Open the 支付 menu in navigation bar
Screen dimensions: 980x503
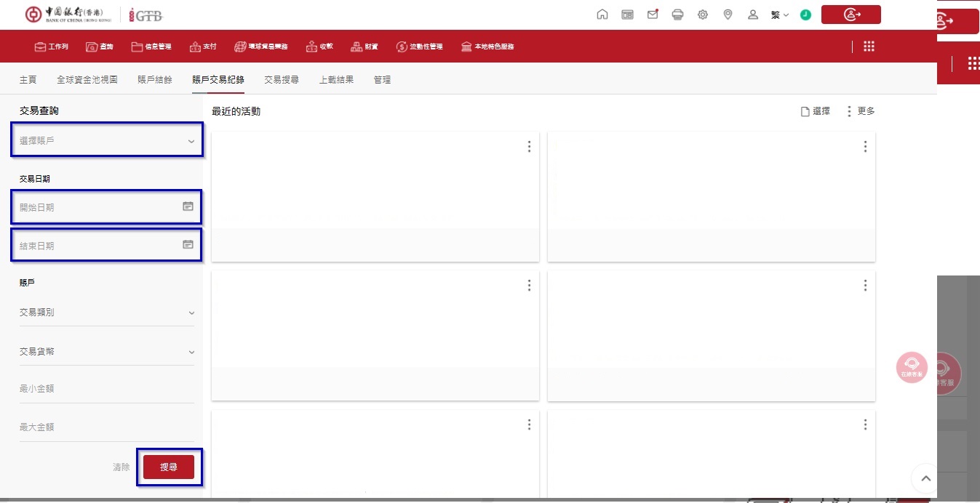pos(203,47)
